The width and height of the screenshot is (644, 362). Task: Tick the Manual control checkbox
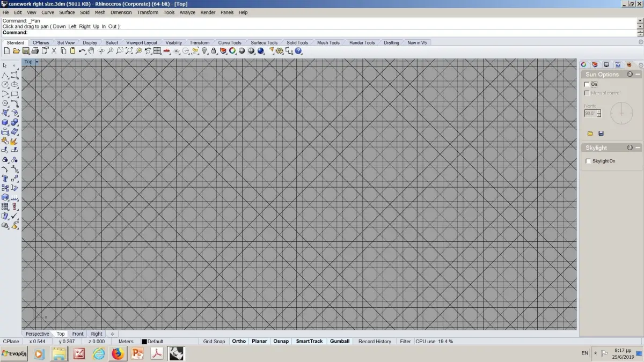point(587,93)
